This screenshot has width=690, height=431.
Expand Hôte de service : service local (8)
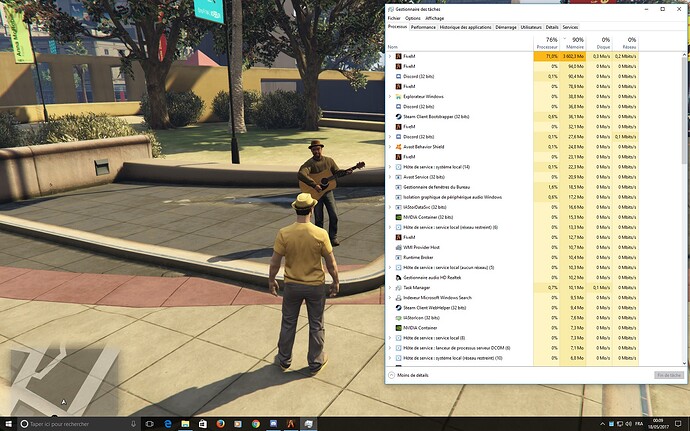pyautogui.click(x=389, y=338)
